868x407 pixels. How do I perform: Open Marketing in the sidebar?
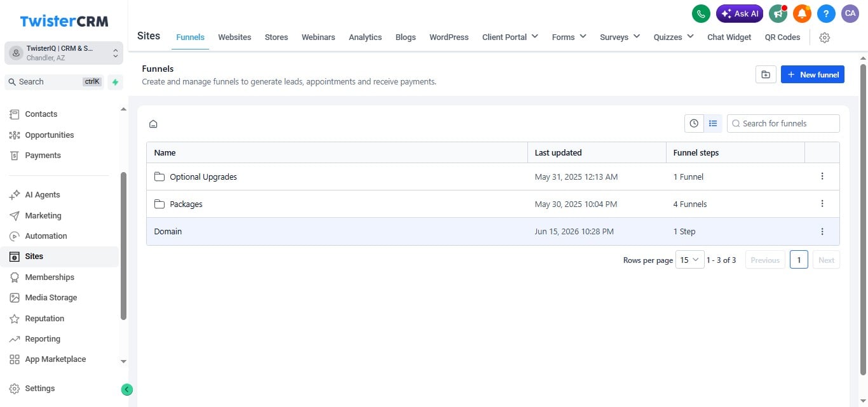(43, 216)
